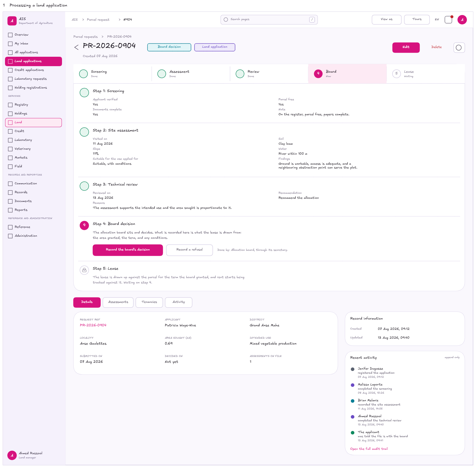Screen dimensions: 476x468
Task: Open the notifications icon with red dot
Action: coord(448,20)
